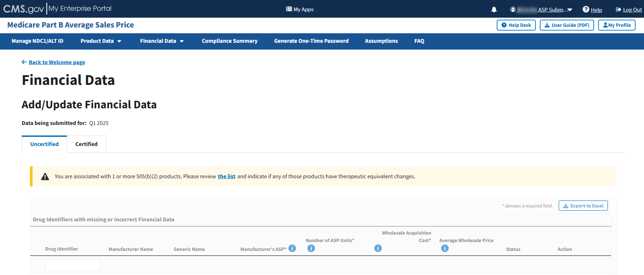Download the User Guide (PDF)

pyautogui.click(x=567, y=25)
